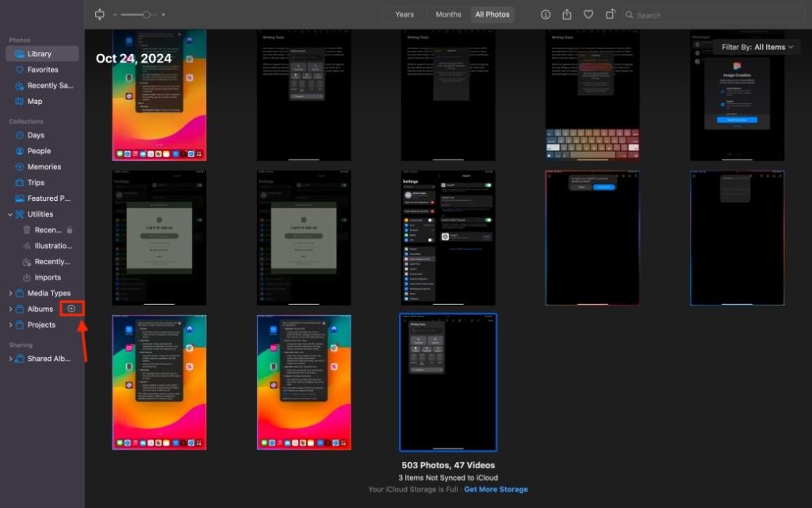The height and width of the screenshot is (508, 812).
Task: Click the Rotate icon in the toolbar
Action: pos(610,14)
